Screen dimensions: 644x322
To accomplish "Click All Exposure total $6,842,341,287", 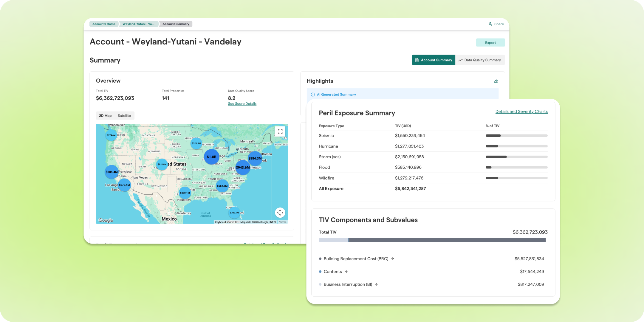I will tap(410, 189).
